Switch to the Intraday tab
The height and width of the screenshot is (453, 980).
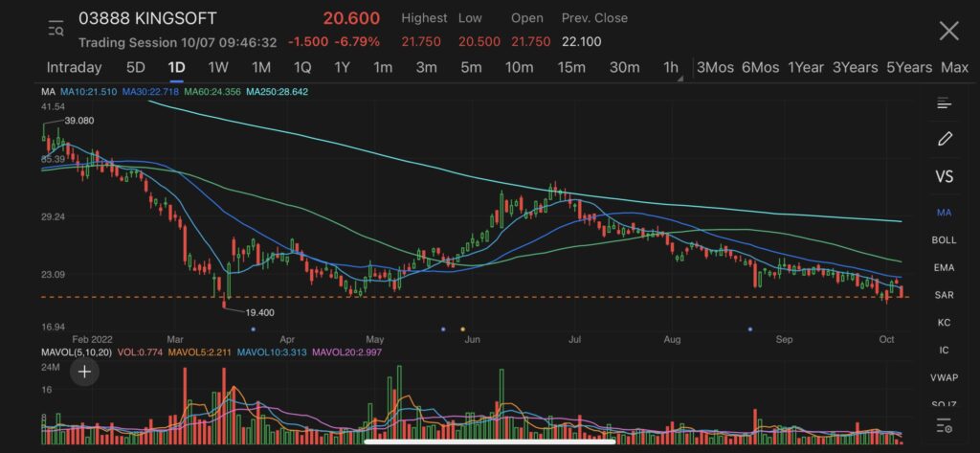[x=74, y=68]
